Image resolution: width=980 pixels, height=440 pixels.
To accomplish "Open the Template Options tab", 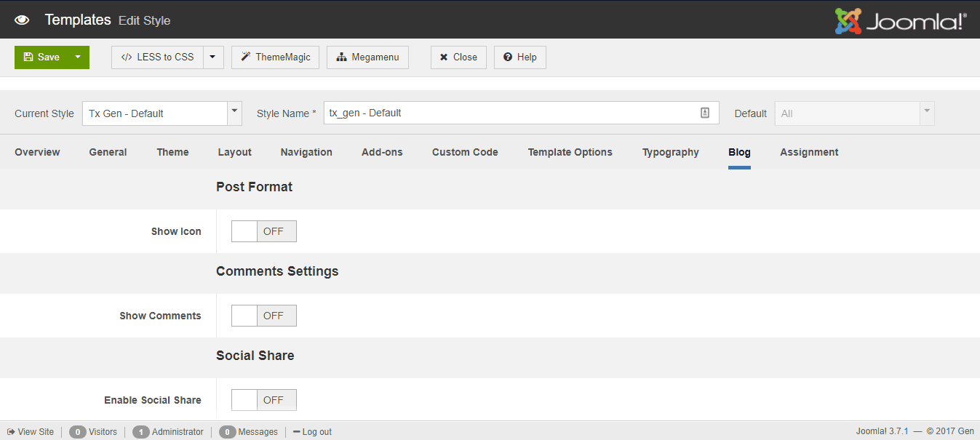I will [570, 152].
